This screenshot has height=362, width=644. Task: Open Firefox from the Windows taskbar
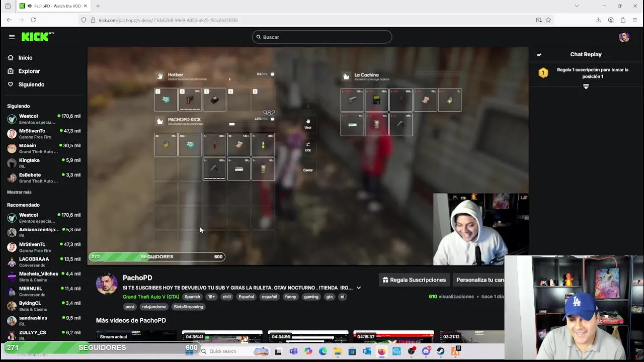[x=382, y=351]
